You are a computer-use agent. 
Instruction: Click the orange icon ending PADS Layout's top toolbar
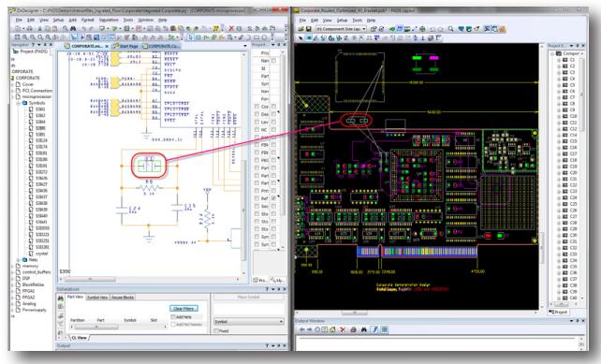tap(502, 29)
